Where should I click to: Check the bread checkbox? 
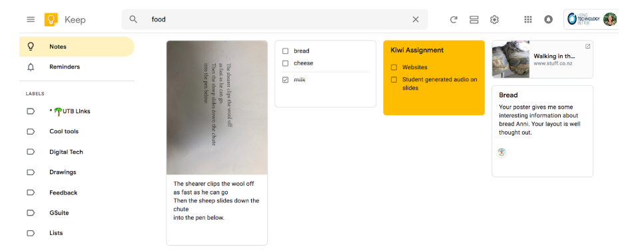[286, 51]
